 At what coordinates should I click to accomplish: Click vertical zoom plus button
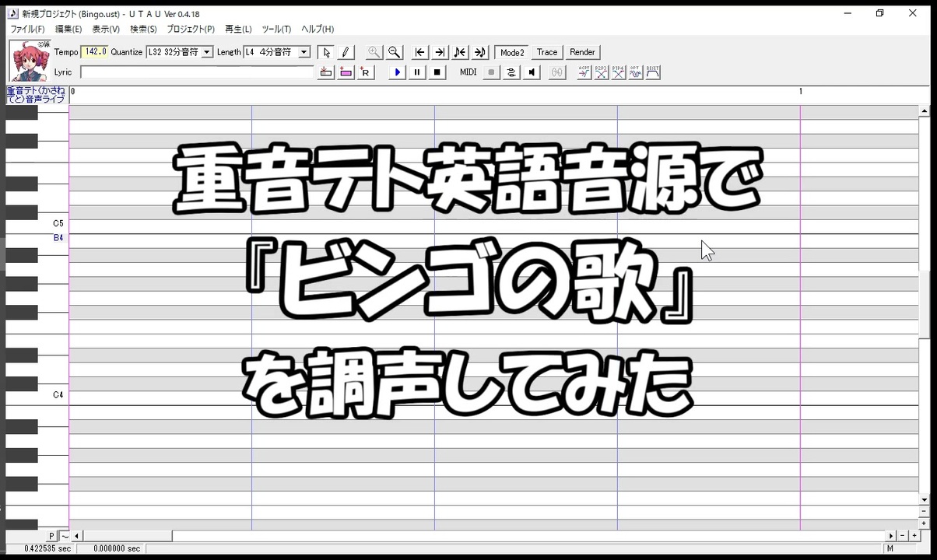(x=925, y=523)
